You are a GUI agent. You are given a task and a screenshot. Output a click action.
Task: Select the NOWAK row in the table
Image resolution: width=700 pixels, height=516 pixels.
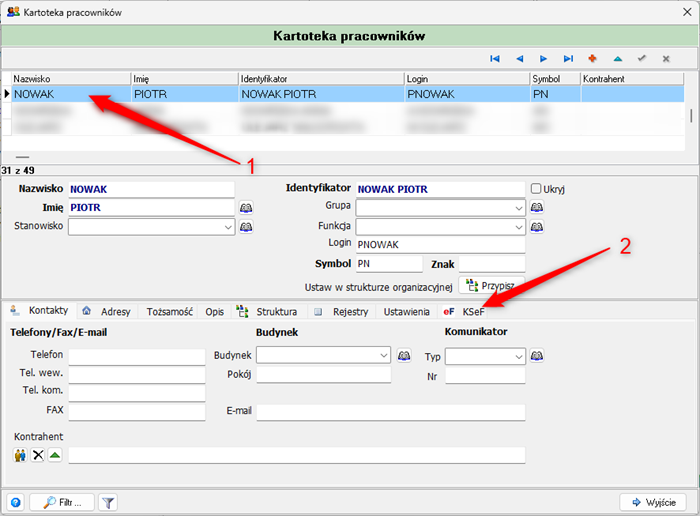click(x=70, y=94)
